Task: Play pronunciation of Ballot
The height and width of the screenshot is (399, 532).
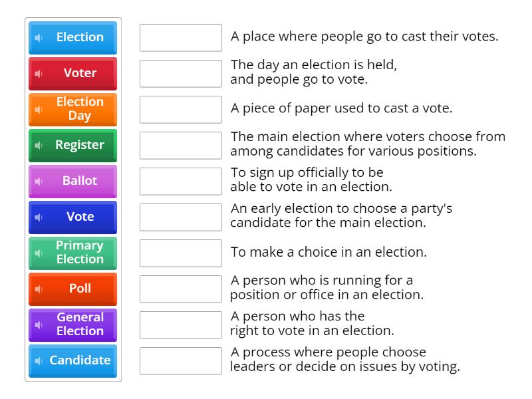Action: click(x=39, y=181)
